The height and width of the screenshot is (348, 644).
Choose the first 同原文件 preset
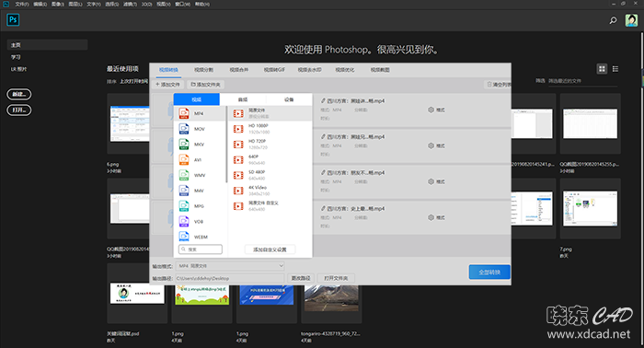(x=270, y=113)
